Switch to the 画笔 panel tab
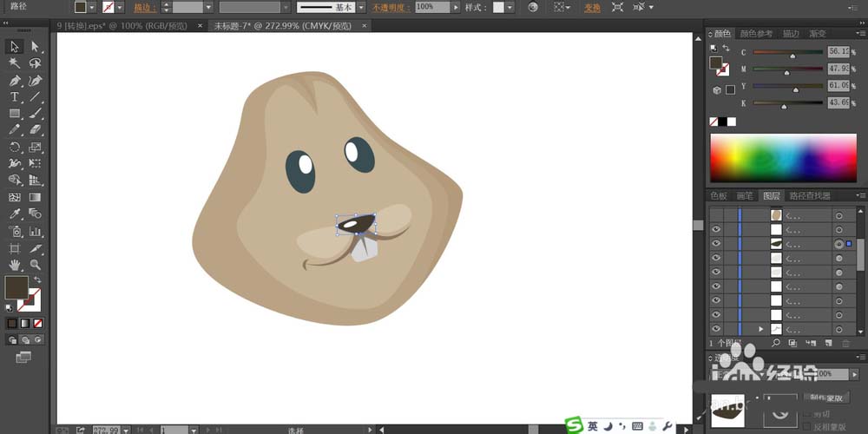The width and height of the screenshot is (868, 434). click(x=744, y=195)
